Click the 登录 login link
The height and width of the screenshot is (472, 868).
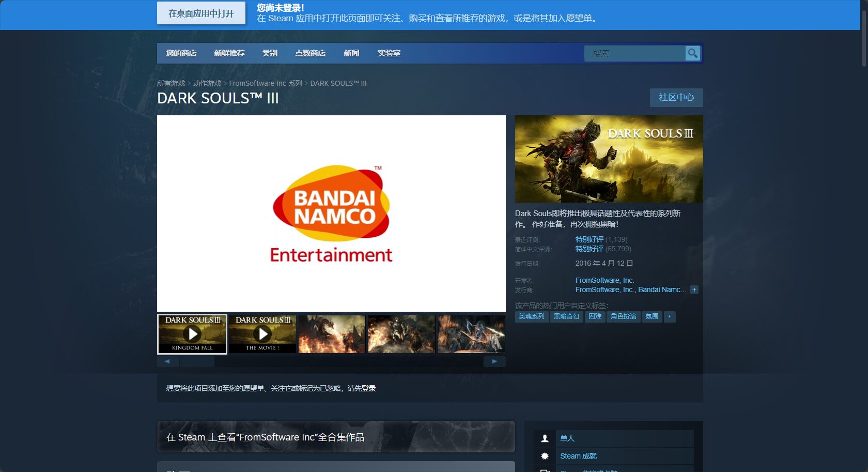[368, 388]
